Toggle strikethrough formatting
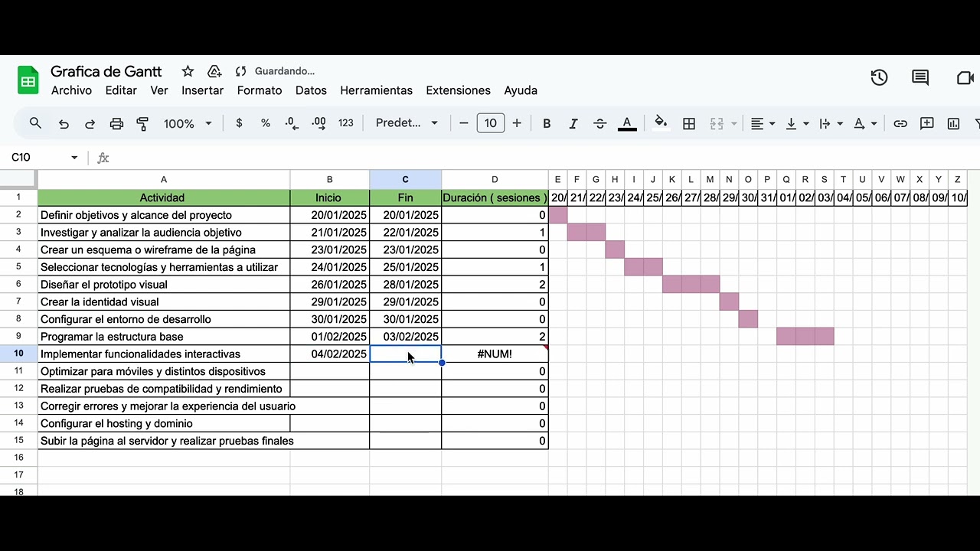The height and width of the screenshot is (551, 980). click(599, 123)
